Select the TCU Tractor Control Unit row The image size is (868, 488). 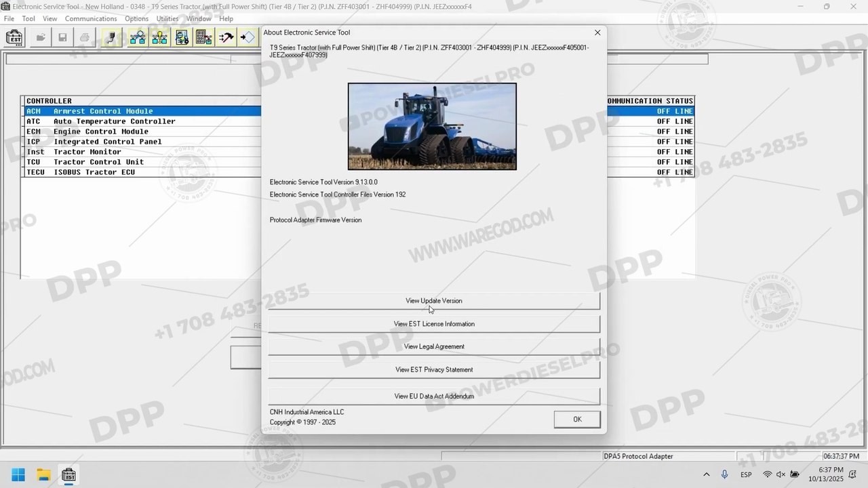coord(142,162)
